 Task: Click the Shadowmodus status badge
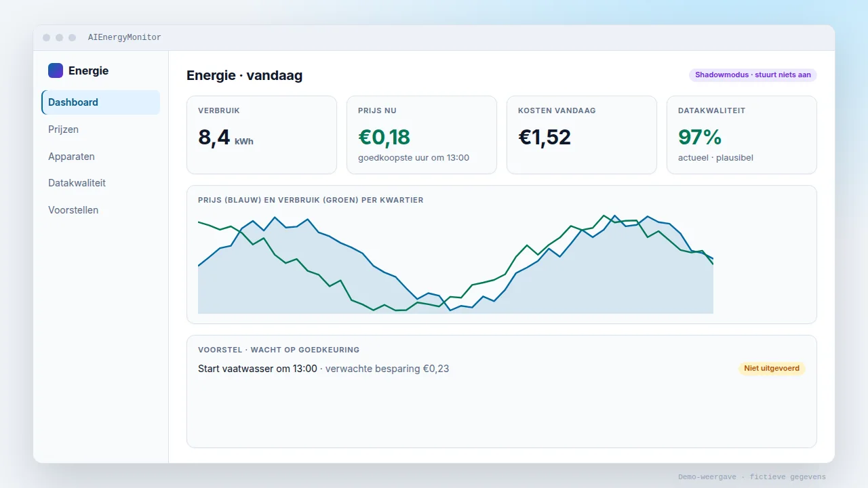(753, 75)
